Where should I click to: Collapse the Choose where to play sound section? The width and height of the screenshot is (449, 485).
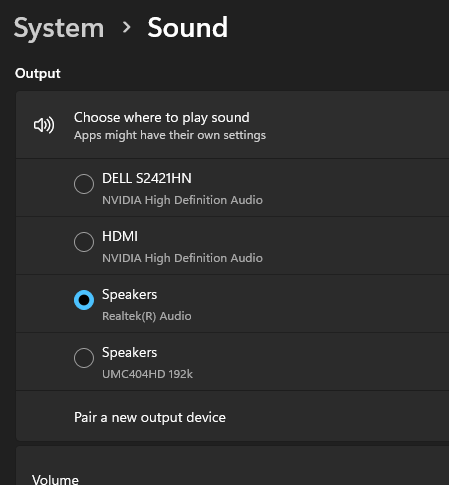[232, 125]
